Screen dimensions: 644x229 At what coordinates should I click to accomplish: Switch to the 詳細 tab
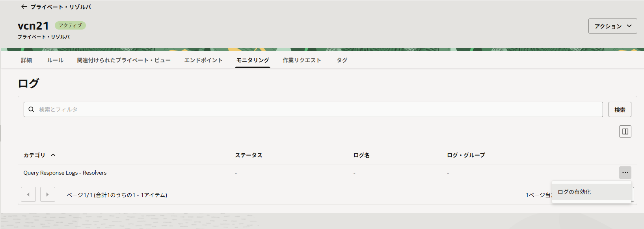[x=26, y=60]
